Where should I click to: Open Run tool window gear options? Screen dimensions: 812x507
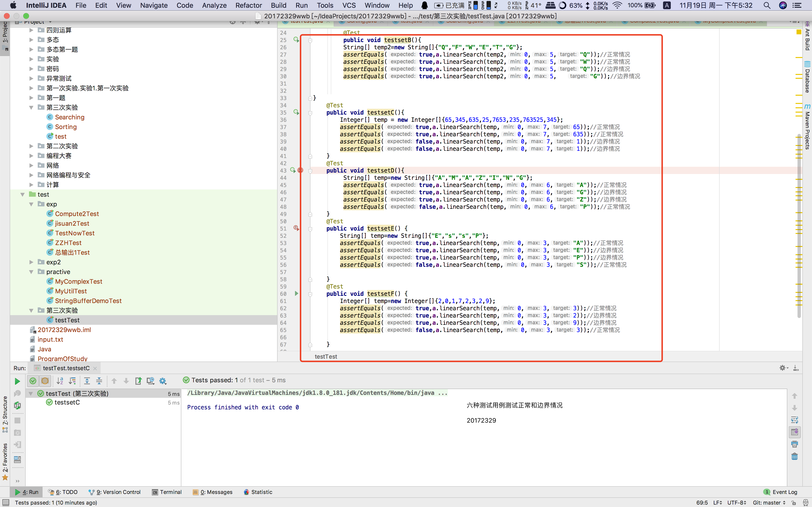(x=784, y=368)
